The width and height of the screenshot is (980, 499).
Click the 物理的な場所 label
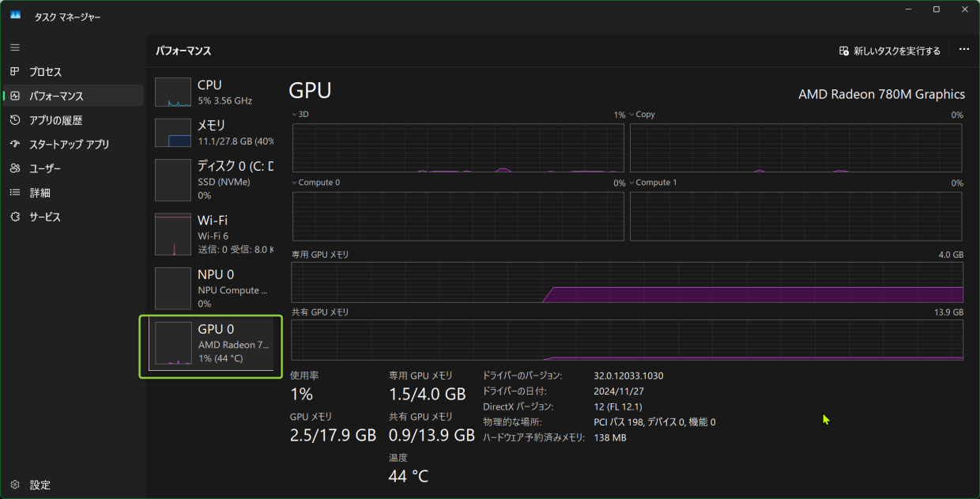click(512, 422)
